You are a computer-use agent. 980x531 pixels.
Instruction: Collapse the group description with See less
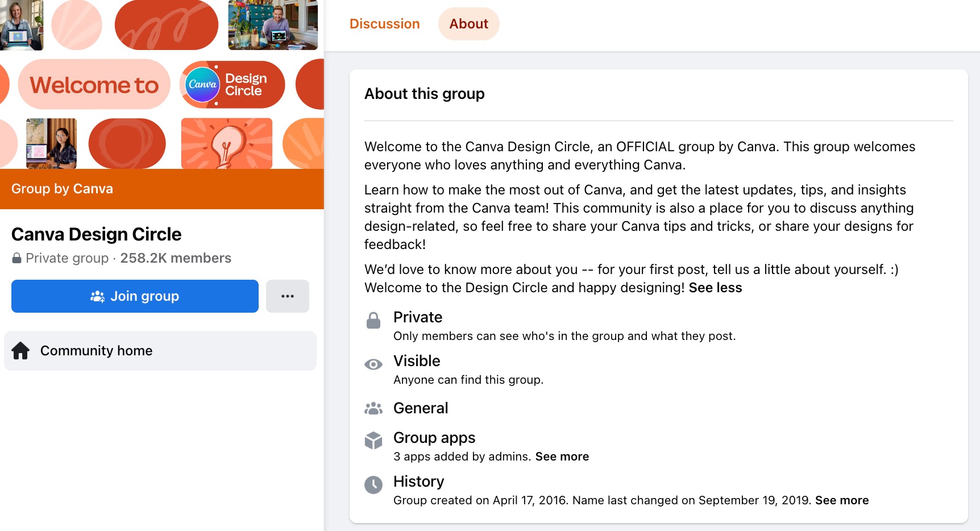click(715, 288)
